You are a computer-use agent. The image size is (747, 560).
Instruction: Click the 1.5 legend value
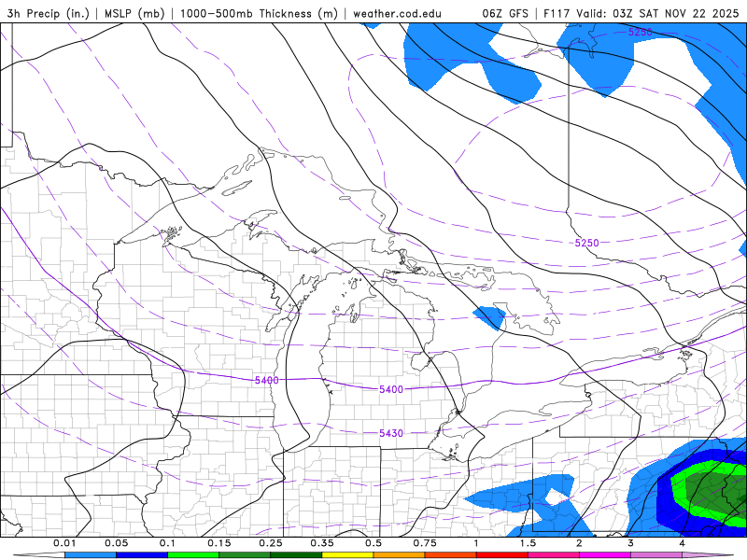[x=528, y=543]
